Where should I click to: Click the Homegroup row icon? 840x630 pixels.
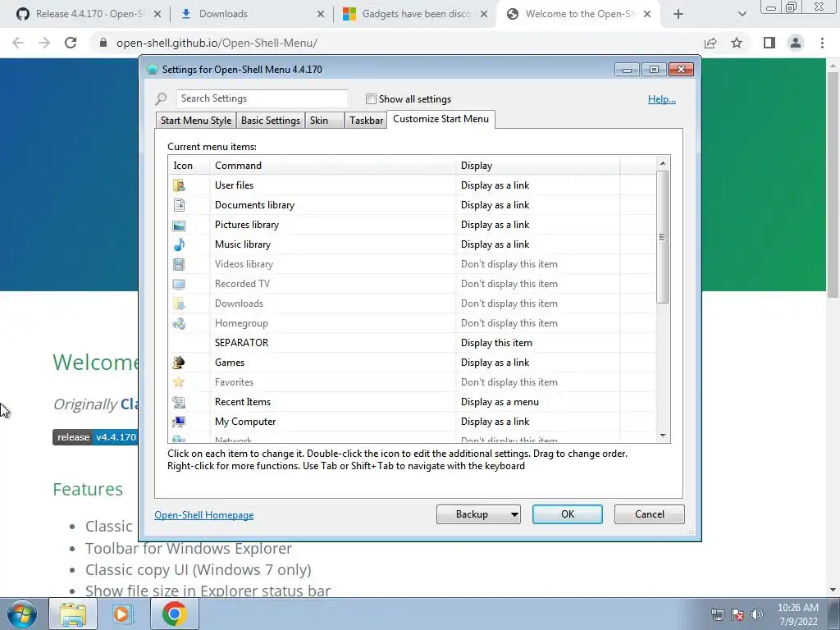[179, 323]
